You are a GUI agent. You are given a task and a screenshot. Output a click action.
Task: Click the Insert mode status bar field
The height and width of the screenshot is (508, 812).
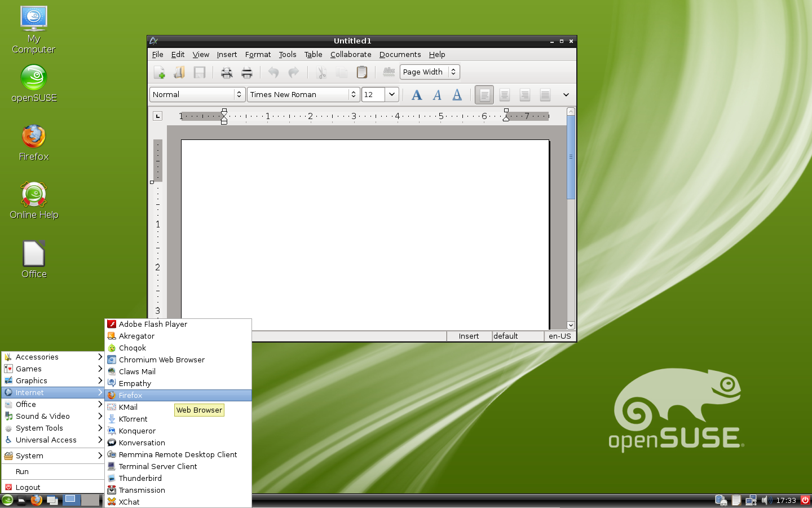pyautogui.click(x=469, y=336)
